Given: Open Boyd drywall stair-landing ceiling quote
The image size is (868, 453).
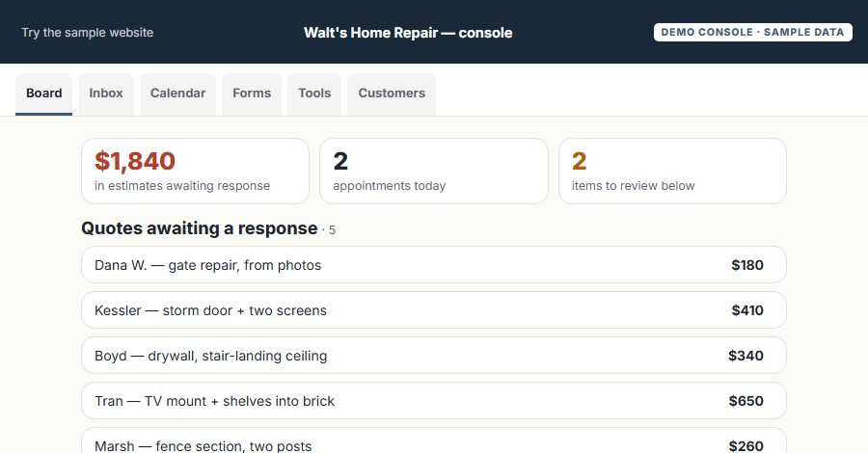Looking at the screenshot, I should tap(434, 356).
